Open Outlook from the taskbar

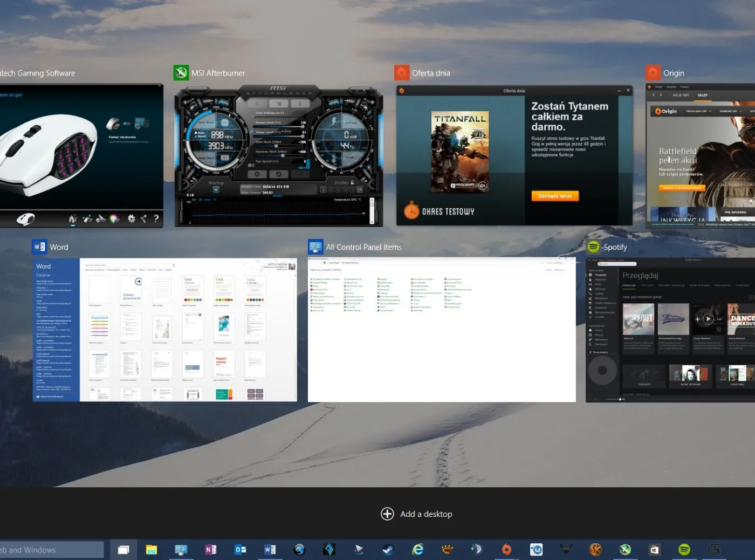pos(241,550)
